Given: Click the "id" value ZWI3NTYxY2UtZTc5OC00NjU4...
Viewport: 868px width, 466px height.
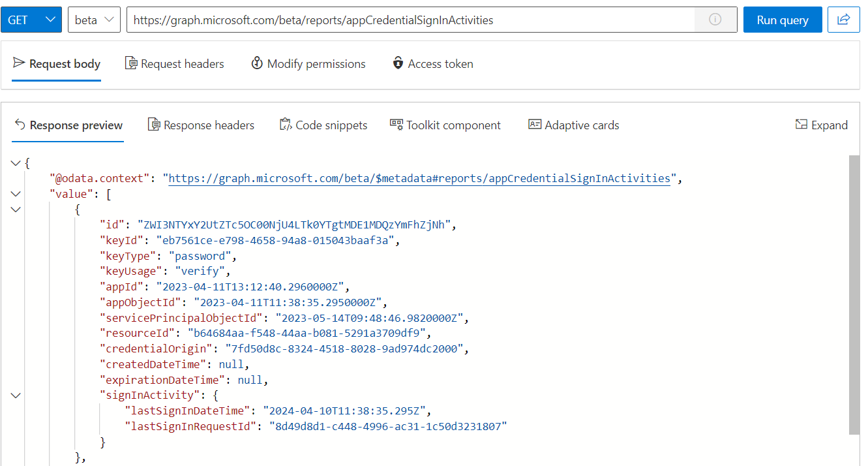Looking at the screenshot, I should [x=295, y=225].
